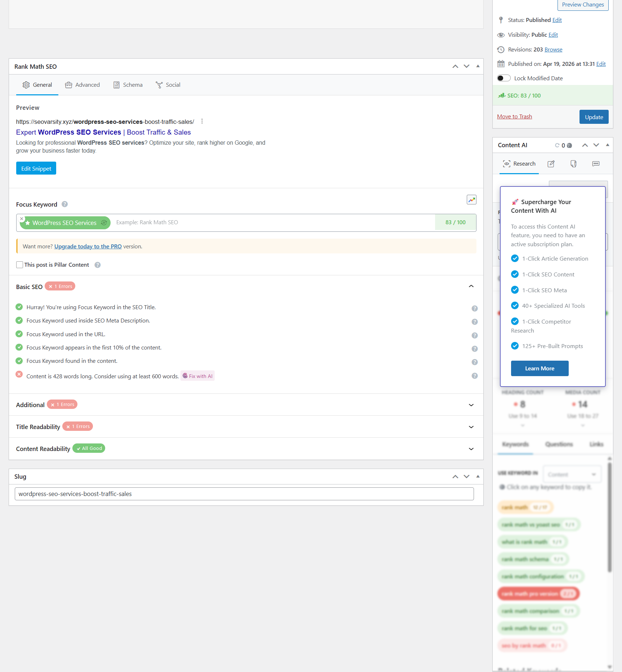This screenshot has height=672, width=622.
Task: Toggle the Slug panel triangle
Action: tap(478, 477)
